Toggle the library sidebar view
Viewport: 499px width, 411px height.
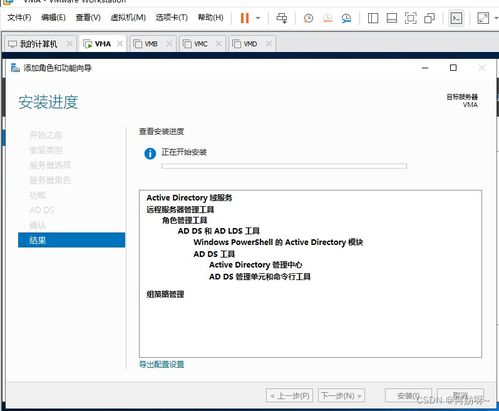tap(373, 18)
